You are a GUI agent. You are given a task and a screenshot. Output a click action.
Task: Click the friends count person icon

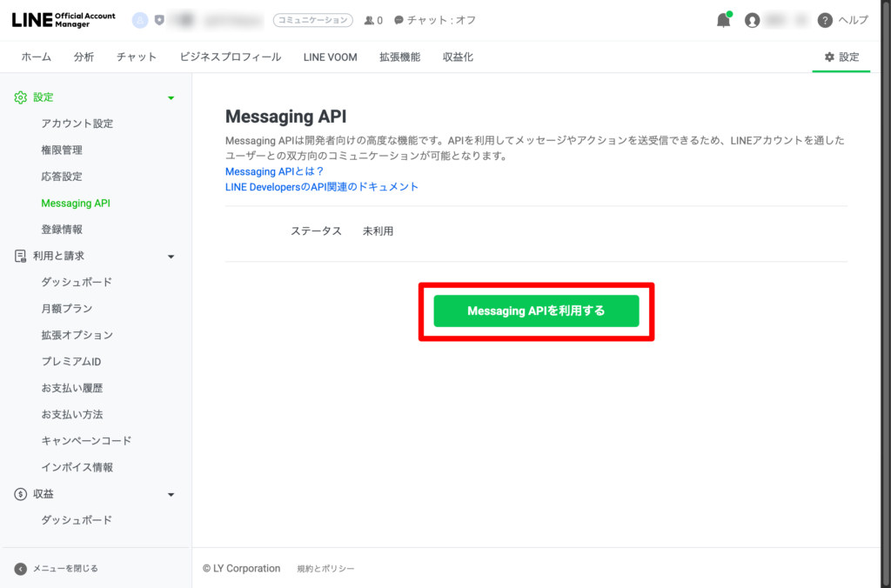[370, 20]
